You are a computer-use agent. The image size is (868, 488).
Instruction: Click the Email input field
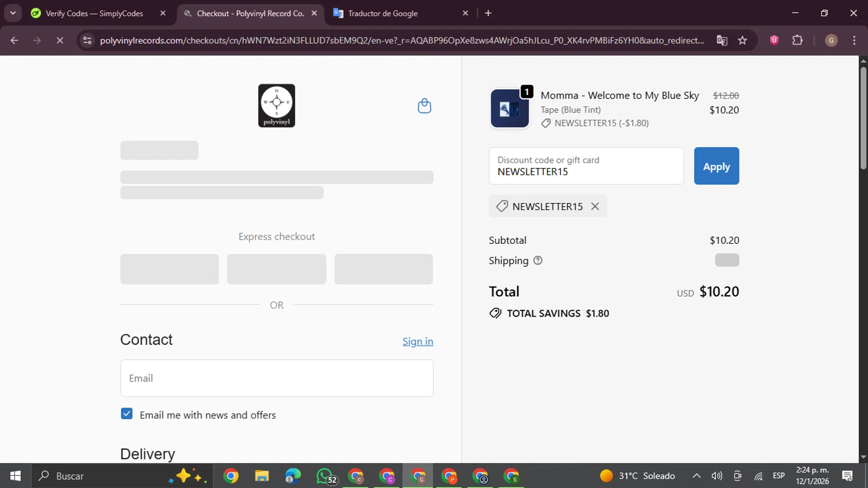tap(277, 378)
